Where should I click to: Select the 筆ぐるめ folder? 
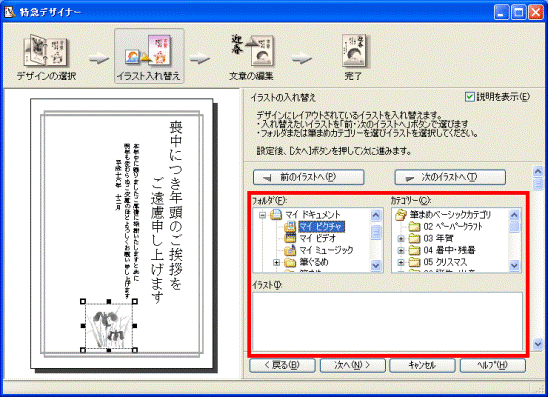pyautogui.click(x=313, y=262)
